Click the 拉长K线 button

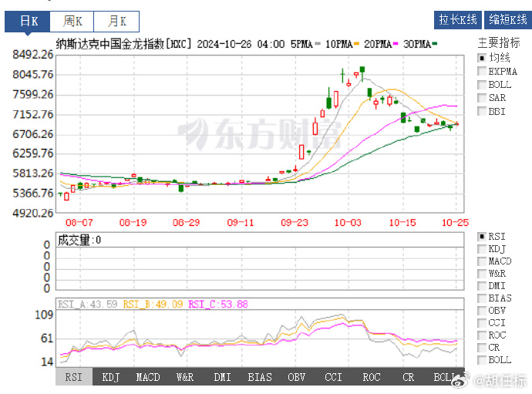458,20
